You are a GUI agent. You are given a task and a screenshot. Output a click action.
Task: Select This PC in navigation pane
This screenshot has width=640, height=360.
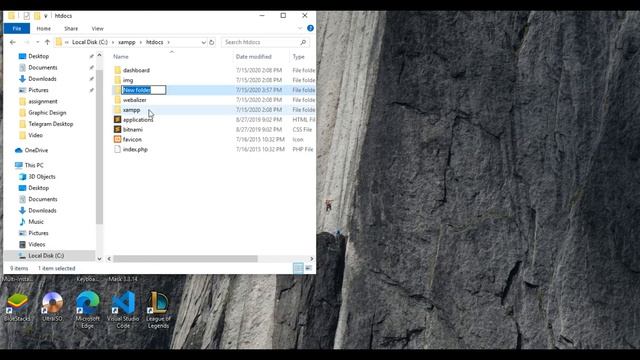pos(33,165)
